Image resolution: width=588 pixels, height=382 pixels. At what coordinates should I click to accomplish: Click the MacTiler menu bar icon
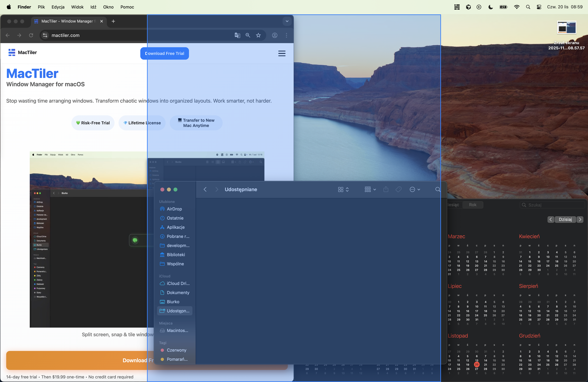(457, 7)
